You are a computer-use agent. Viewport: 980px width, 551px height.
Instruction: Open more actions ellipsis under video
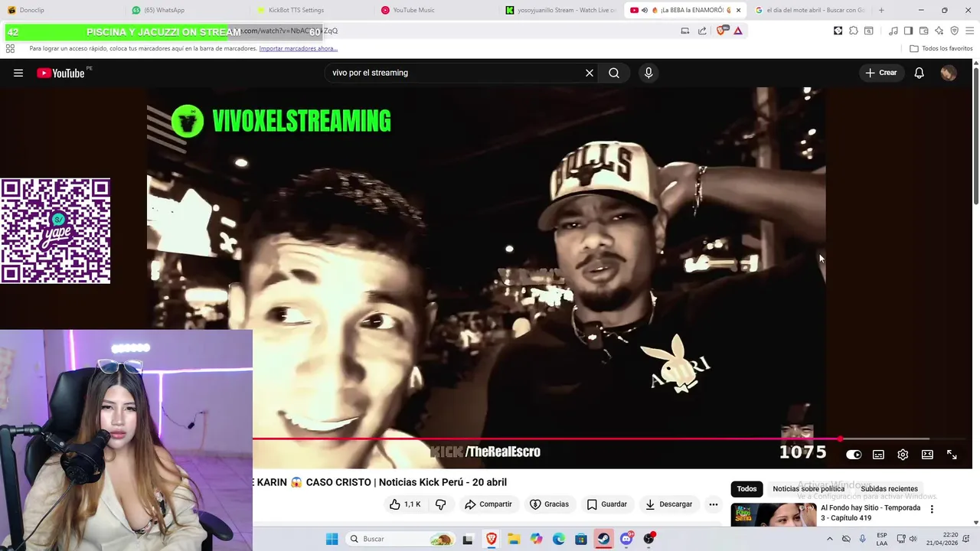coord(713,504)
